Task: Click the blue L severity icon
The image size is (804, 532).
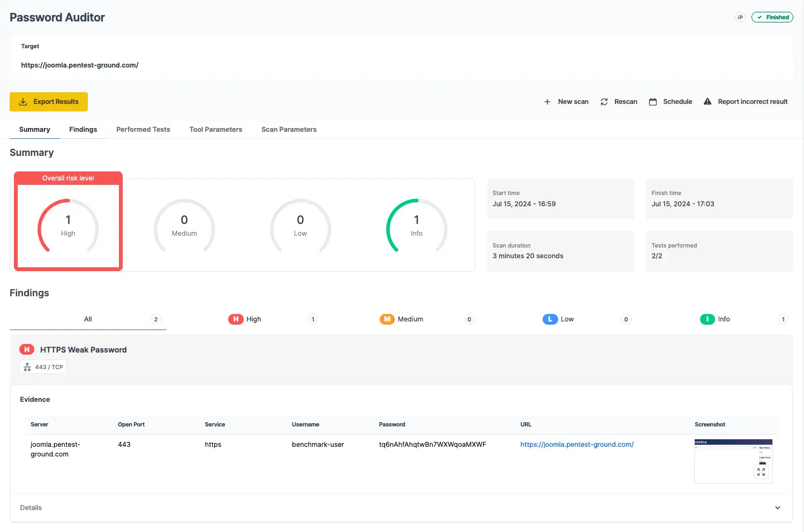Action: (x=550, y=319)
